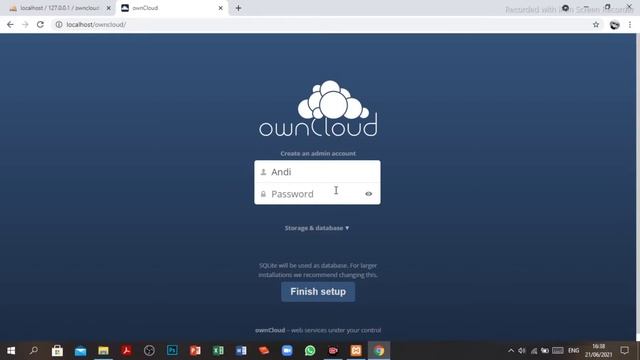
Task: Open Adobe Acrobat from taskbar
Action: (126, 351)
